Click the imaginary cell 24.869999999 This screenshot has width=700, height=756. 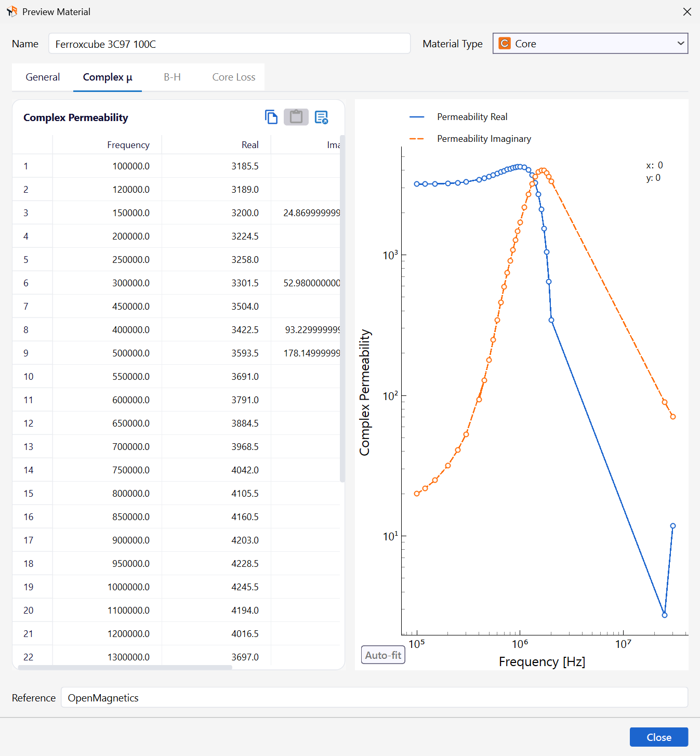(306, 213)
